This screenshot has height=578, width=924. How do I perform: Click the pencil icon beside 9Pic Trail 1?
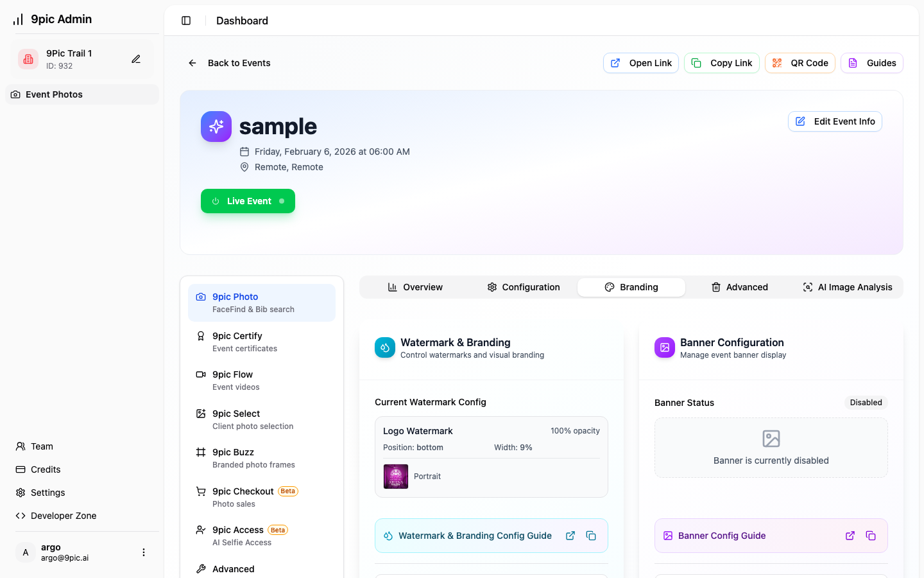[136, 59]
